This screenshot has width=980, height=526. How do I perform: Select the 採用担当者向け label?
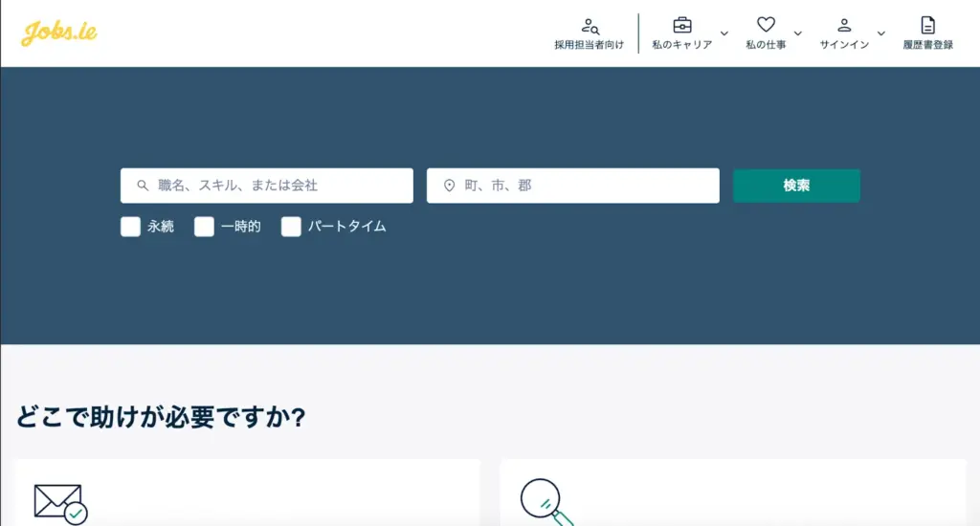[589, 45]
